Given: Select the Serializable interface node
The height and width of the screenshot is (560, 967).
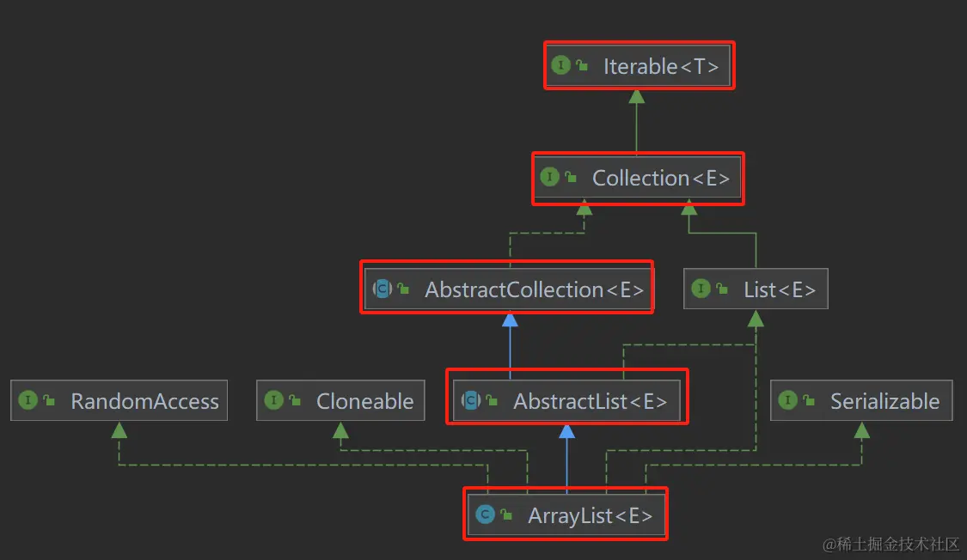Looking at the screenshot, I should point(861,400).
